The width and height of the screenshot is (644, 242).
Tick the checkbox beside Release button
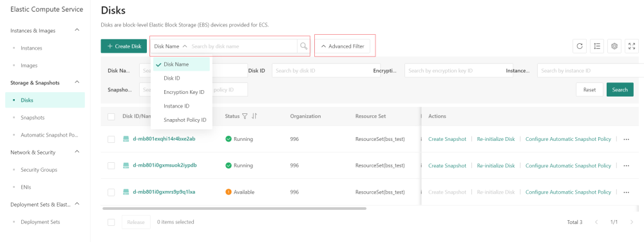point(111,222)
